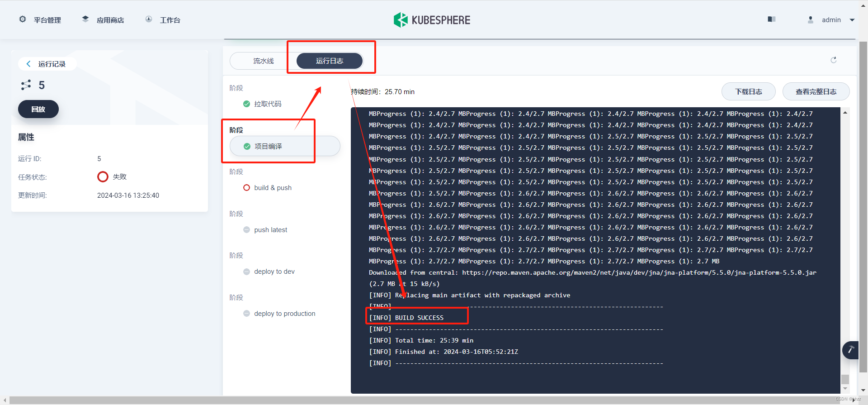Select the push latest stage

(270, 230)
